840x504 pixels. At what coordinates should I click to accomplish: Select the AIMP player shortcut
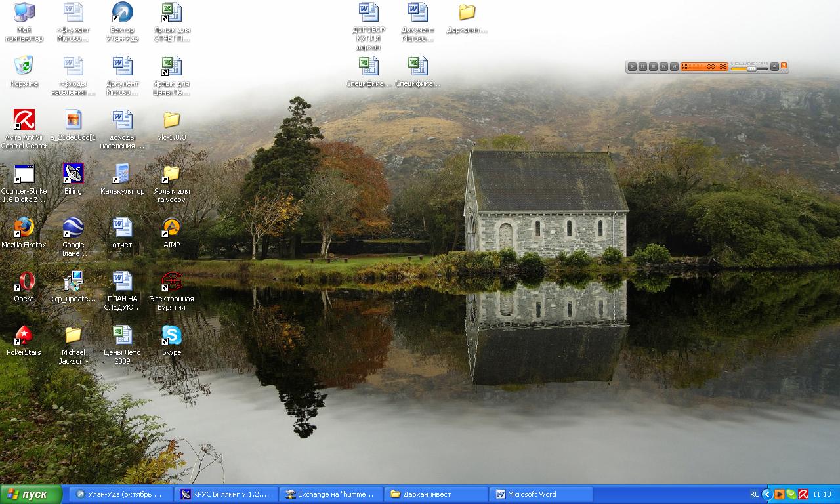(x=171, y=228)
